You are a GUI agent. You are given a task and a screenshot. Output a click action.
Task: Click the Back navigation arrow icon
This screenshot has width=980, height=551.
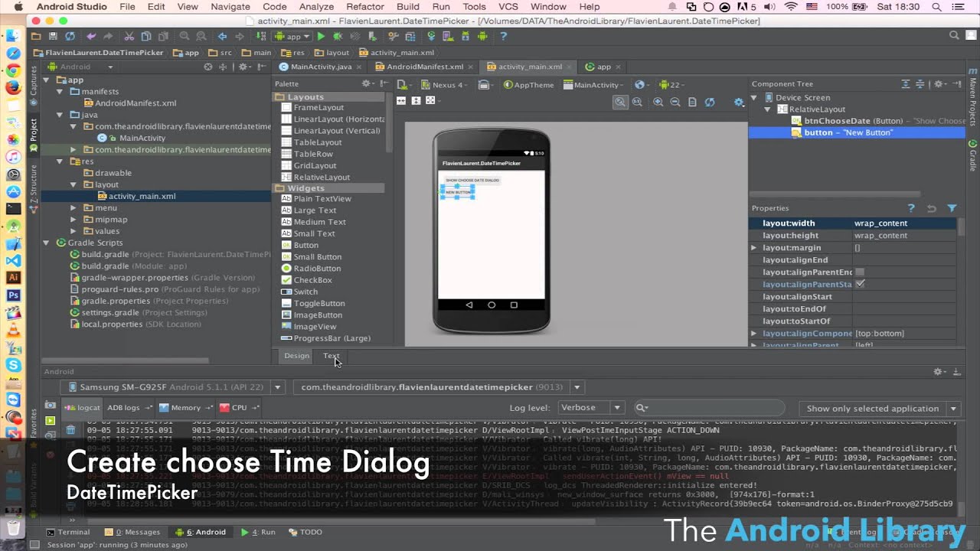222,36
